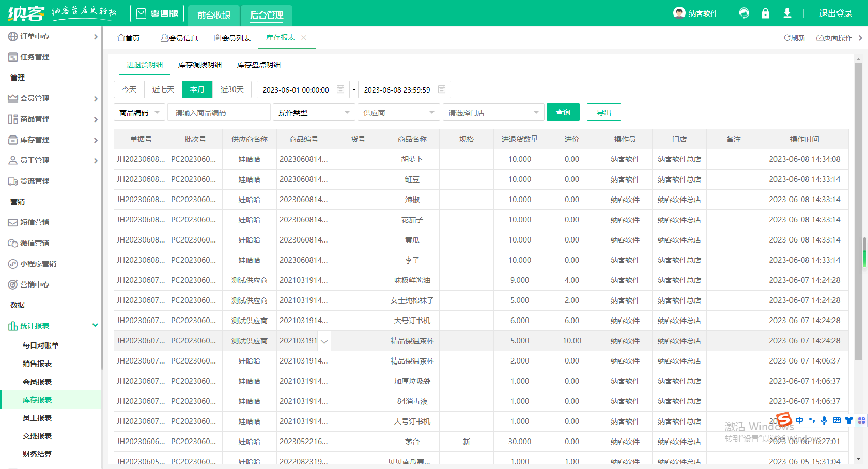Select the 今天 date range option
The width and height of the screenshot is (868, 469).
(x=129, y=89)
